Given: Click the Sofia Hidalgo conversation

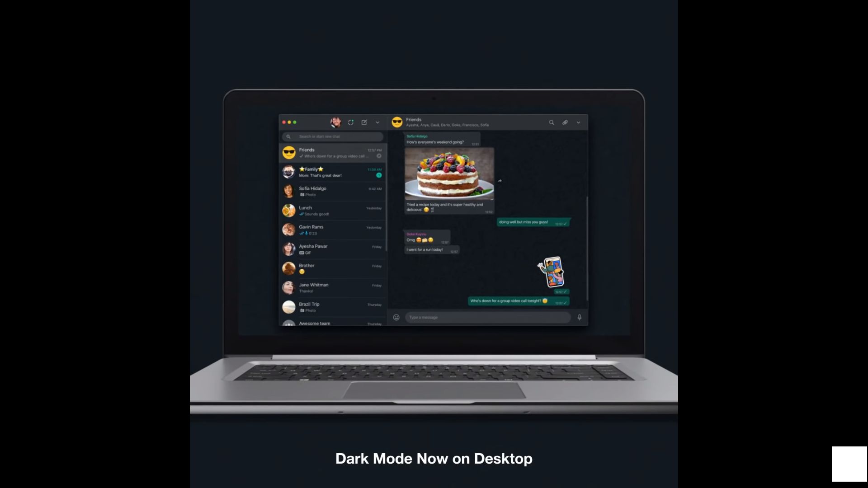Looking at the screenshot, I should (x=331, y=191).
